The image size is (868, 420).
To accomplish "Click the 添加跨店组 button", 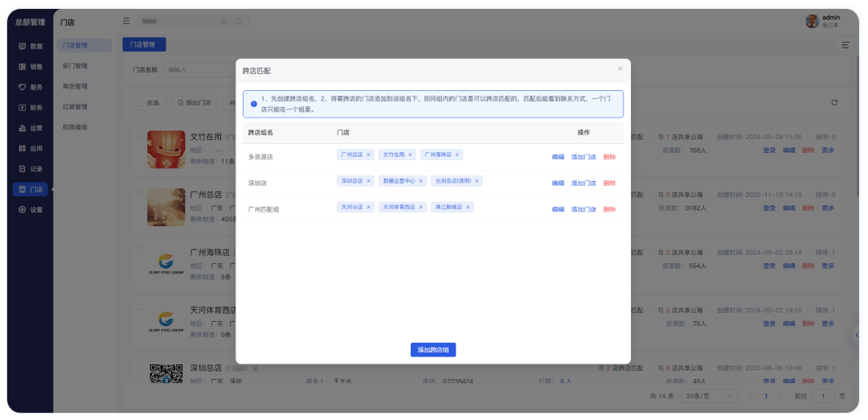I will pos(433,350).
